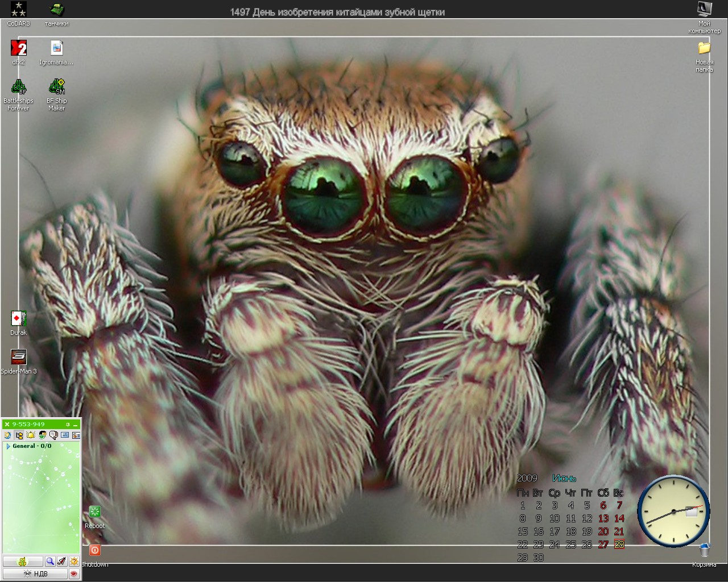The height and width of the screenshot is (582, 728).
Task: Select calendar date 30
Action: click(539, 558)
